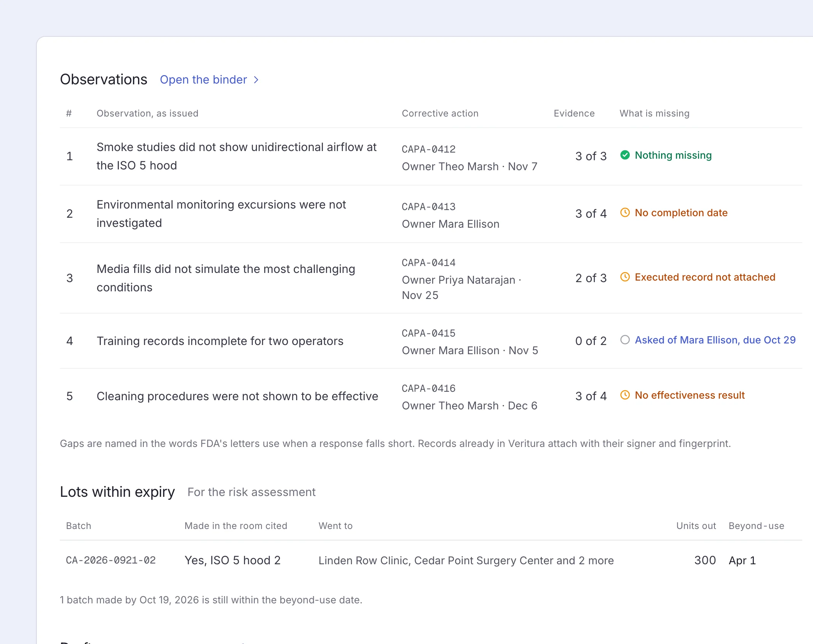Select the Nothing missing status

click(x=673, y=155)
